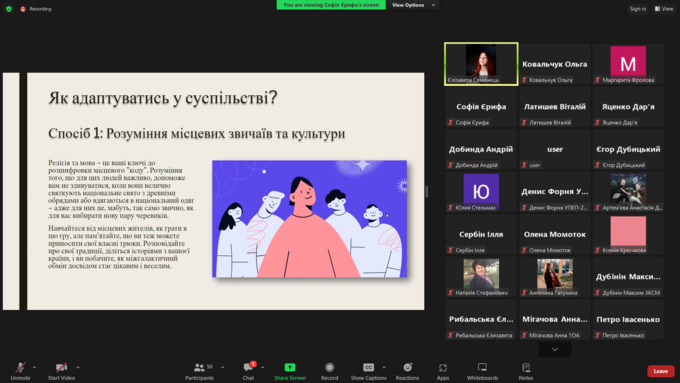This screenshot has height=383, width=680.
Task: Open the Notes icon
Action: (526, 367)
